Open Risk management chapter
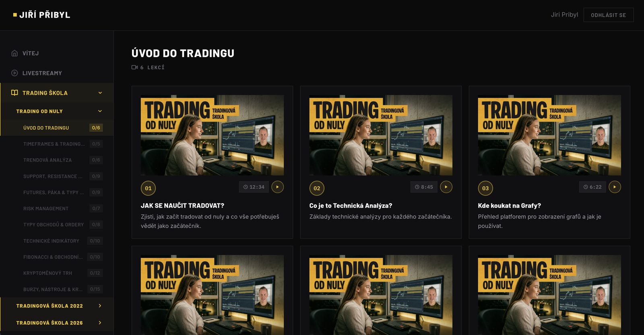Viewport: 644px width, 335px height. 57,208
